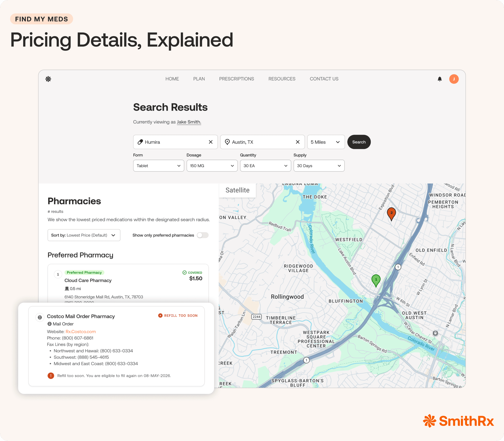Go to the HOME menu item
504x441 pixels.
[172, 79]
